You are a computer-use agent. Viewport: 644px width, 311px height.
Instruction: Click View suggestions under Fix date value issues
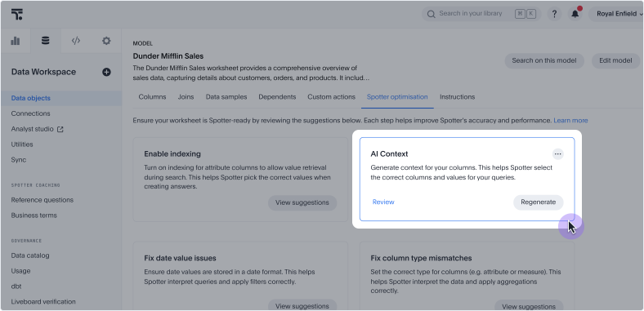(302, 306)
